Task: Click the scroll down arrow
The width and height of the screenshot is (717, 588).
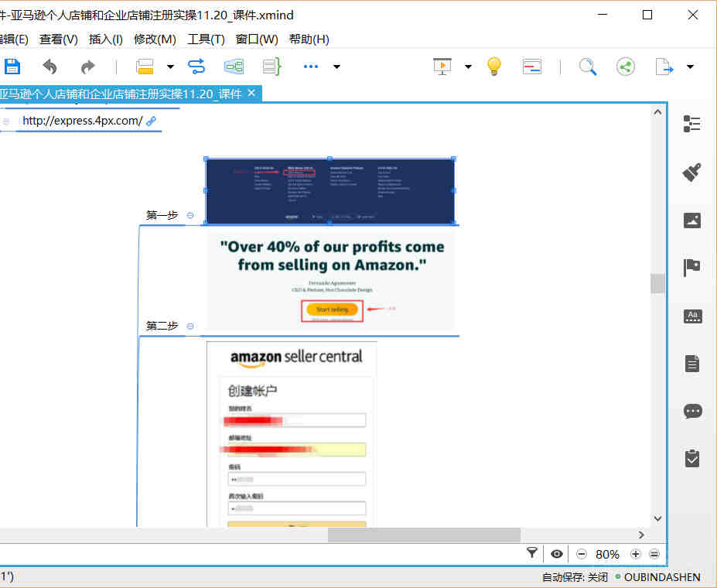Action: [x=657, y=518]
